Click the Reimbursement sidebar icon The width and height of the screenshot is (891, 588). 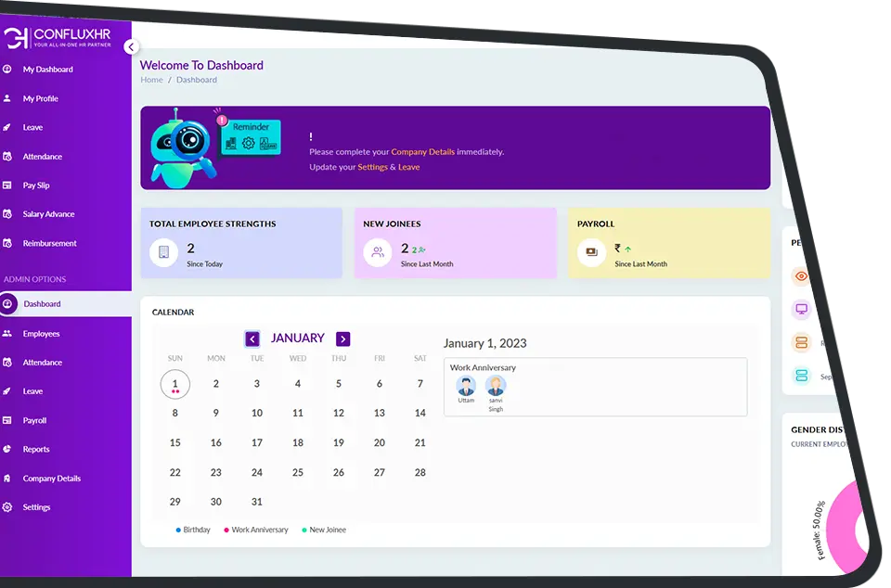pos(7,243)
